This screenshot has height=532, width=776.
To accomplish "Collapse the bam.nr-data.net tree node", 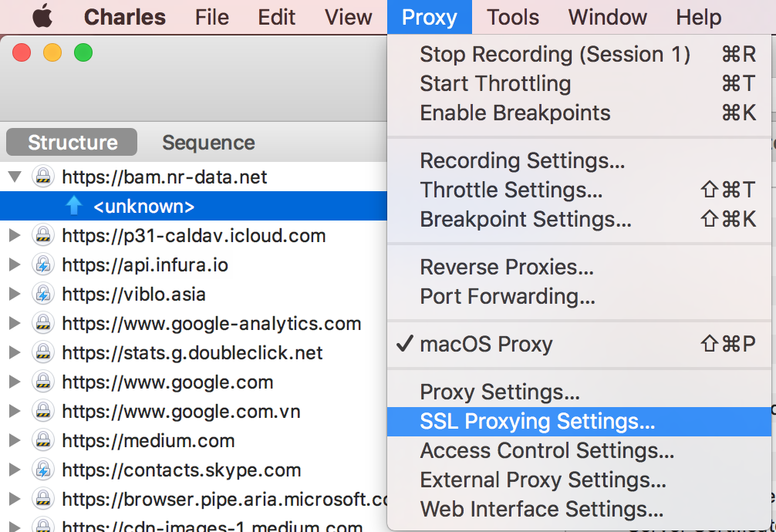I will point(14,177).
